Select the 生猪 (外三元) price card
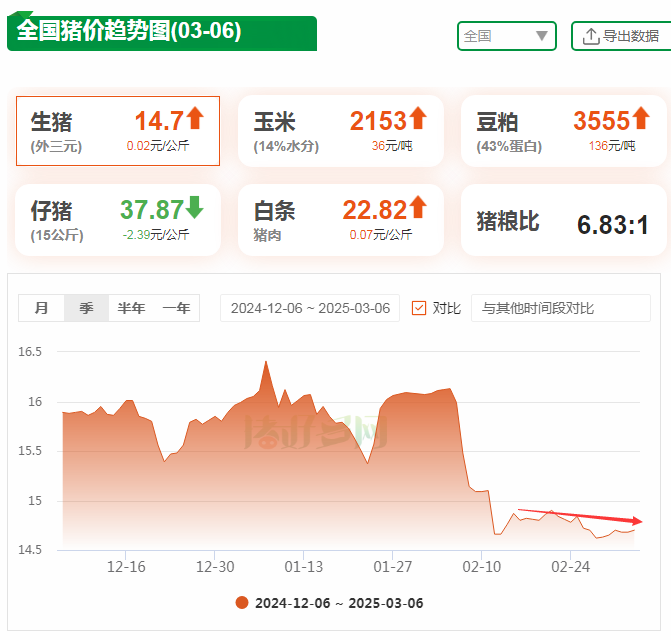Viewport: 671px width, 640px height. (x=118, y=131)
